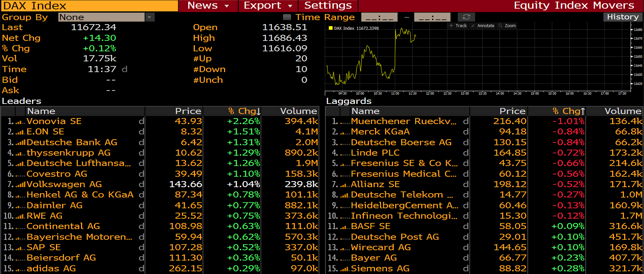
Task: Click volume bar icon beside BASF SE
Action: (x=345, y=227)
